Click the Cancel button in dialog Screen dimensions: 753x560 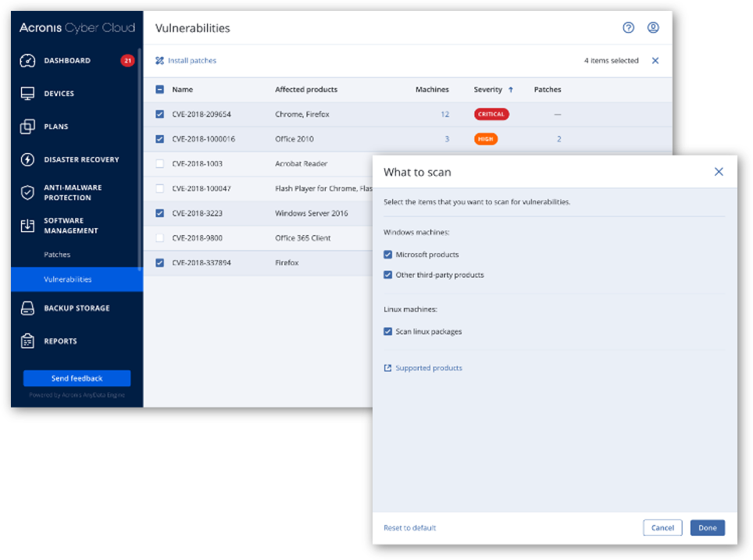[x=662, y=528]
